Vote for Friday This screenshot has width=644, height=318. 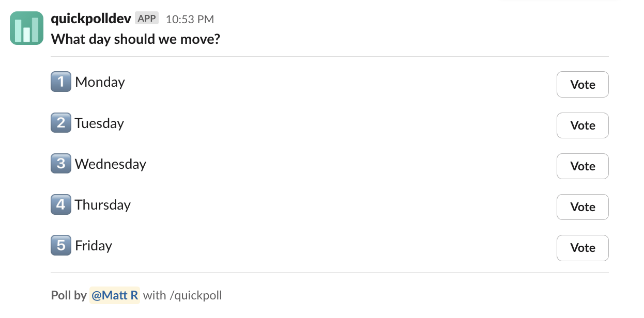click(582, 248)
